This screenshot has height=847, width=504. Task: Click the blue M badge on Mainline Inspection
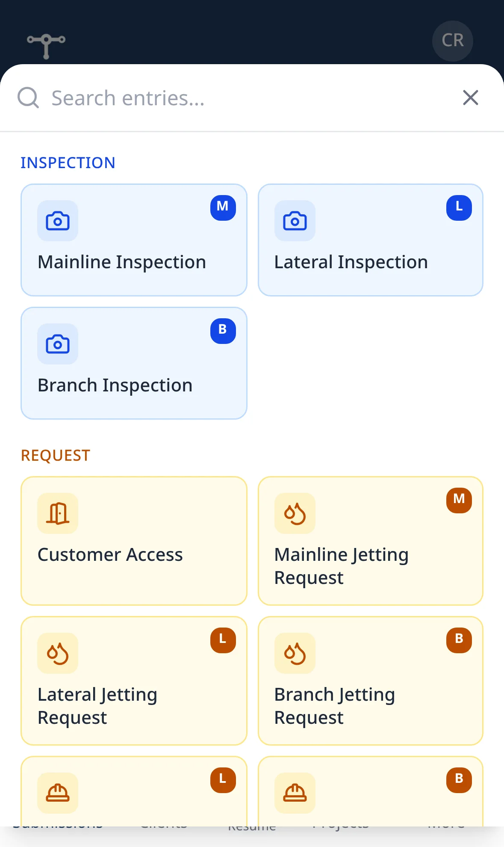(x=223, y=208)
